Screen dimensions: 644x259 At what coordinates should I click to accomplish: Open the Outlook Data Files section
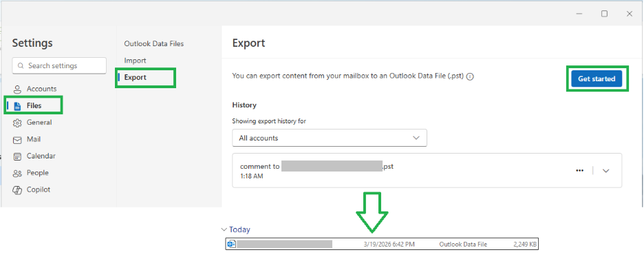154,43
